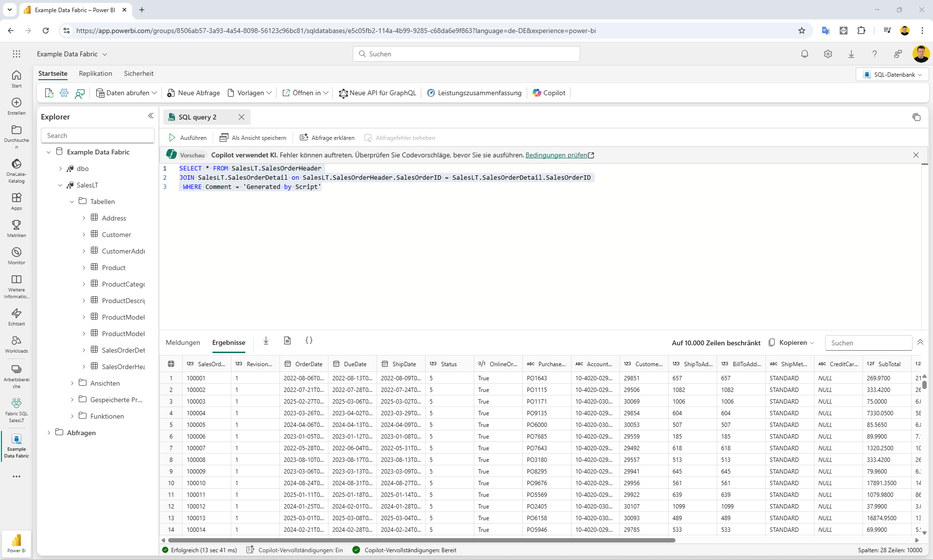Open the settings gear in header
The height and width of the screenshot is (560, 933).
[x=828, y=54]
